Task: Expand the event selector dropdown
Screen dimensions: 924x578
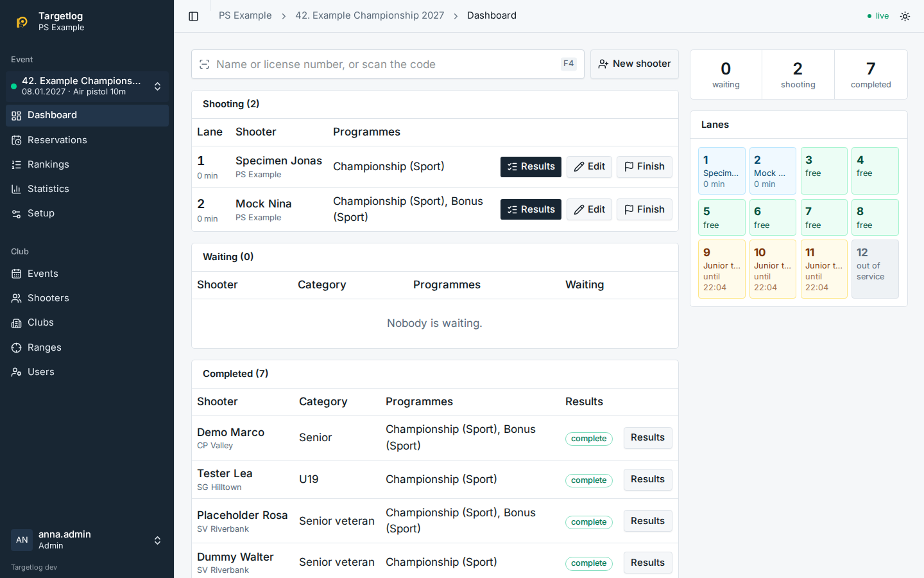Action: pos(87,86)
